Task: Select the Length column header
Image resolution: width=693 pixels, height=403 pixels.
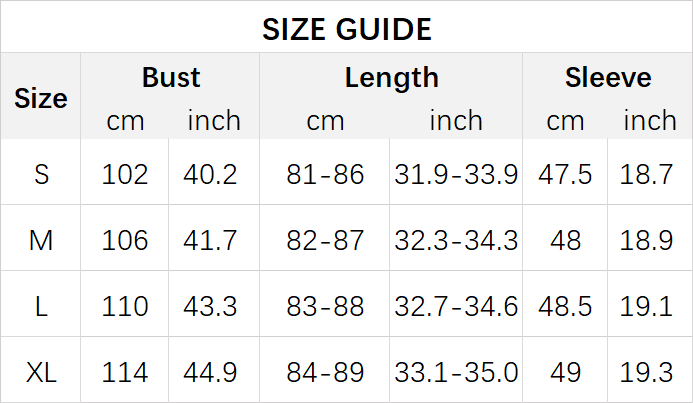Action: [x=391, y=78]
